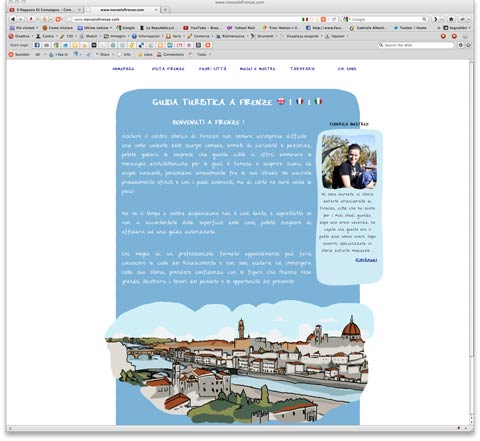Click the guide's portrait photo
Image resolution: width=480 pixels, height=441 pixels.
click(x=349, y=162)
